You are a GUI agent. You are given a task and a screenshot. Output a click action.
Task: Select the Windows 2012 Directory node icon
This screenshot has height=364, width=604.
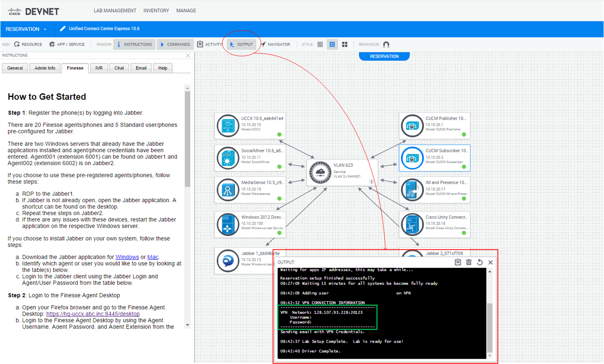point(228,224)
